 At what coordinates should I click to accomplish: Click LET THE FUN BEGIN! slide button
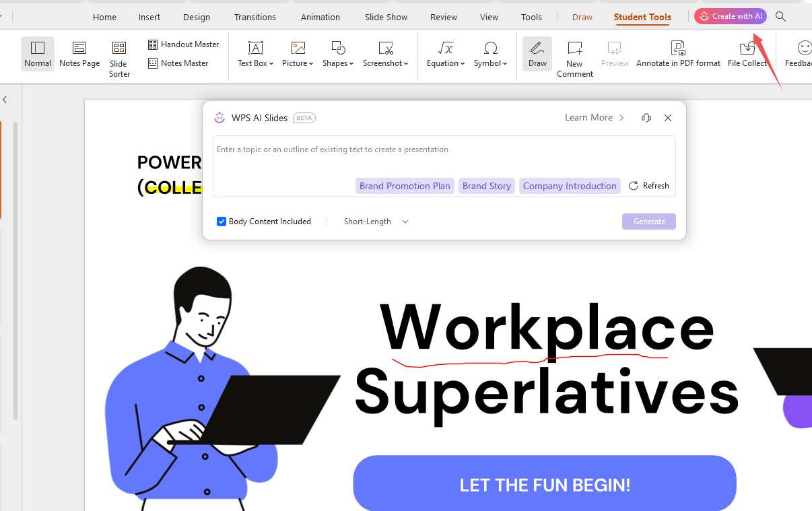point(545,485)
